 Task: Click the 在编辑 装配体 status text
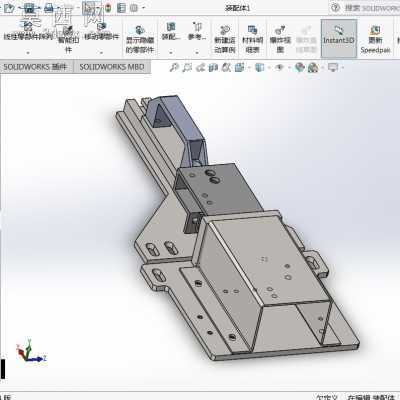point(371,397)
